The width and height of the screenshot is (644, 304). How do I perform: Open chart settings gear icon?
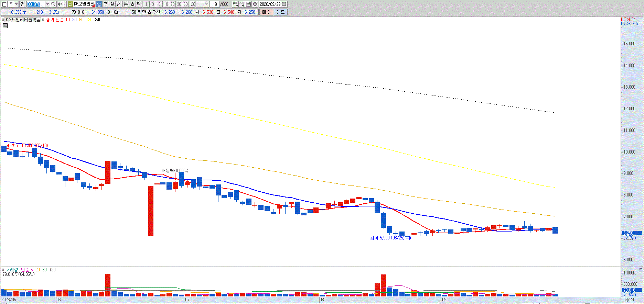[x=255, y=4]
